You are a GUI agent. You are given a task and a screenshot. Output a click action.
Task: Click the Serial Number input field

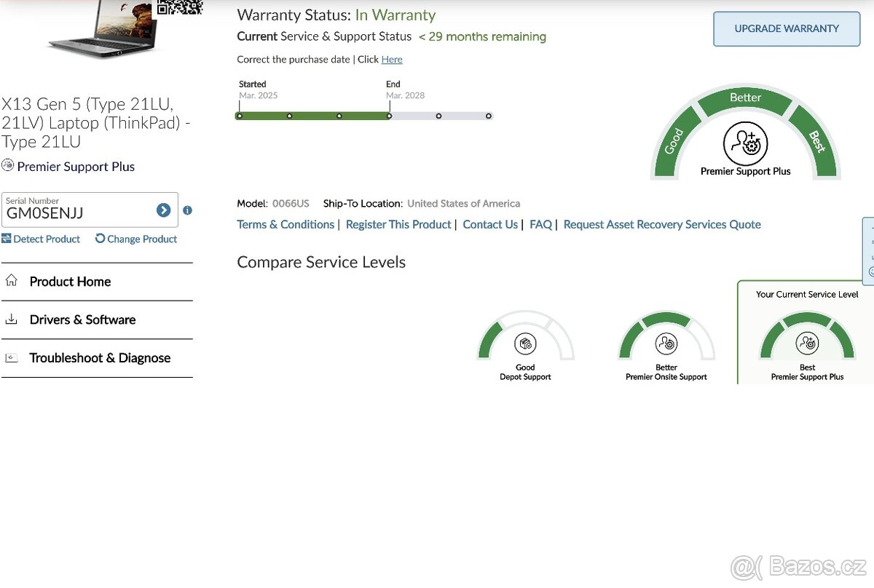pyautogui.click(x=76, y=212)
